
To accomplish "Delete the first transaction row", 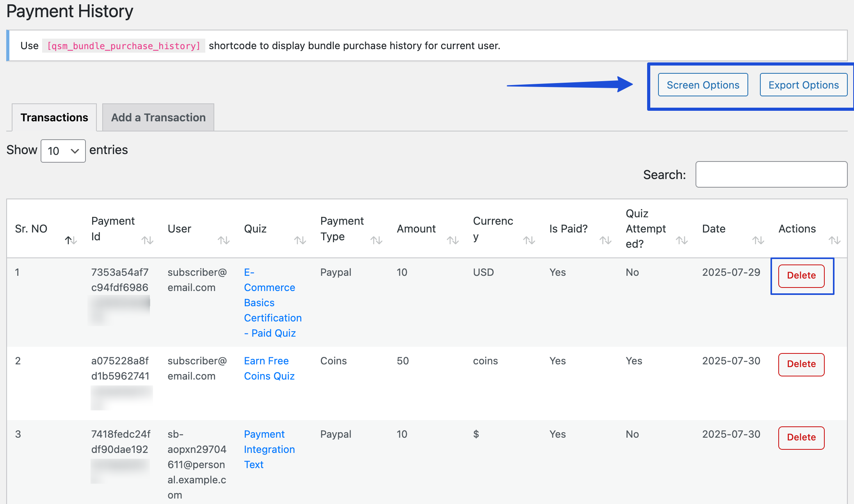I will [801, 276].
